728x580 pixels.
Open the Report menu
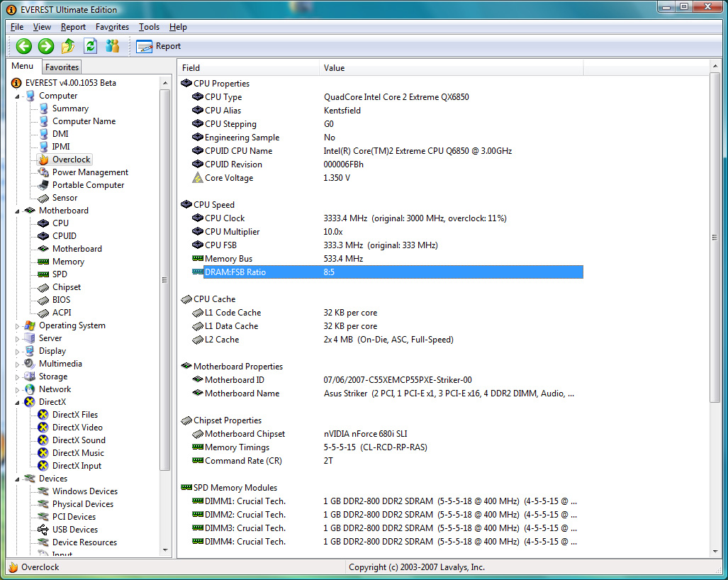point(73,27)
